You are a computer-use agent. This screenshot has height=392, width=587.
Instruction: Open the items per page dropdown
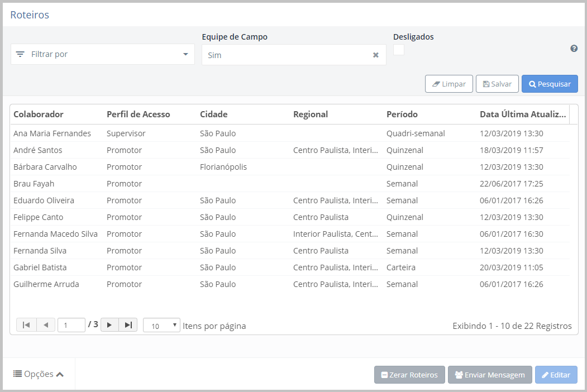161,326
